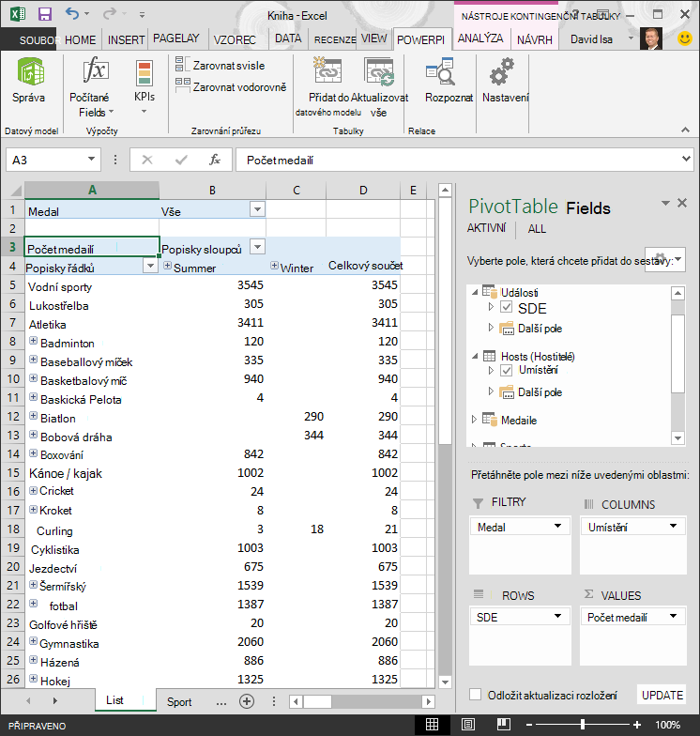Click Zarovnat svisle alignment icon

coord(180,64)
